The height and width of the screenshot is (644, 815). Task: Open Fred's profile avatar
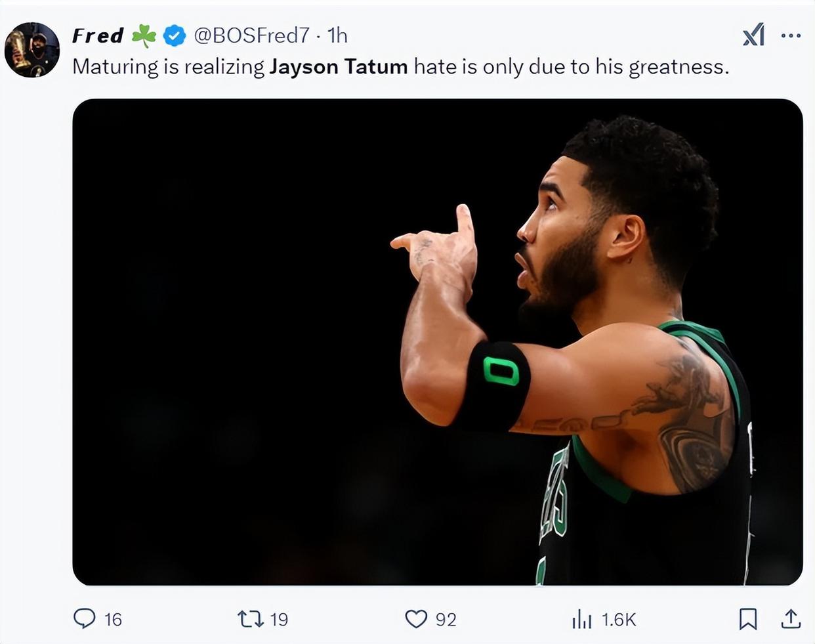32,50
